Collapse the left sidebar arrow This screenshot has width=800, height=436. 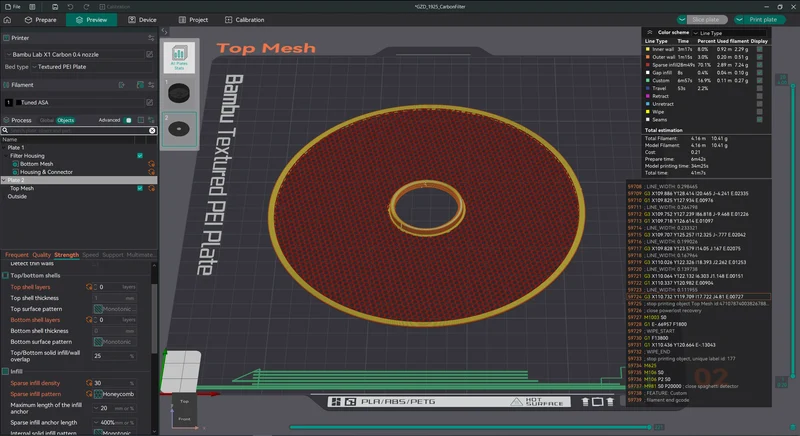tap(164, 32)
